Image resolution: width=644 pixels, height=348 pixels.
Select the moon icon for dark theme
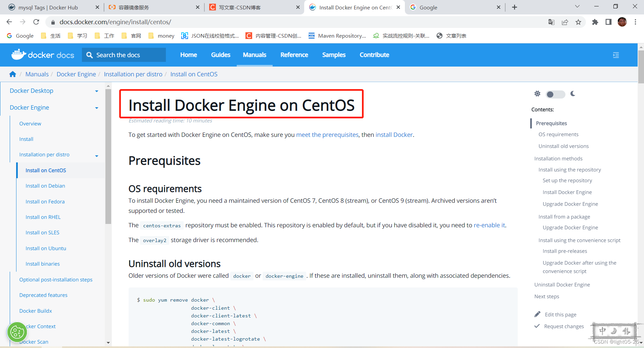pos(572,94)
